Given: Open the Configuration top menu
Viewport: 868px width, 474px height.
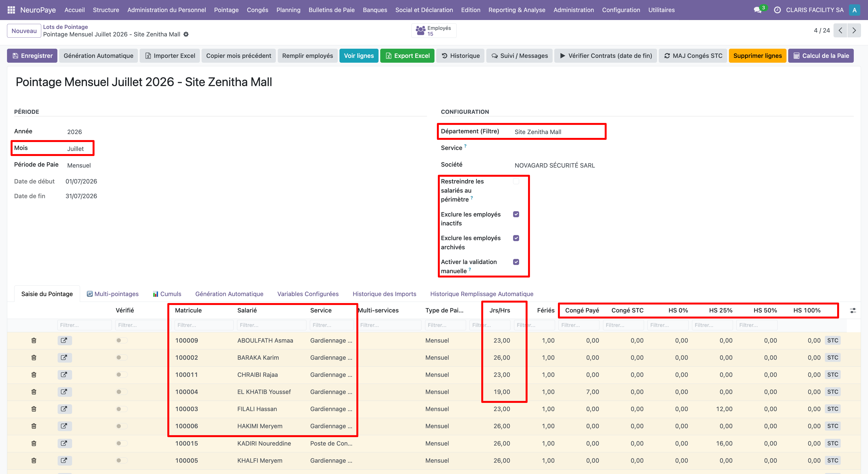Looking at the screenshot, I should [x=621, y=10].
